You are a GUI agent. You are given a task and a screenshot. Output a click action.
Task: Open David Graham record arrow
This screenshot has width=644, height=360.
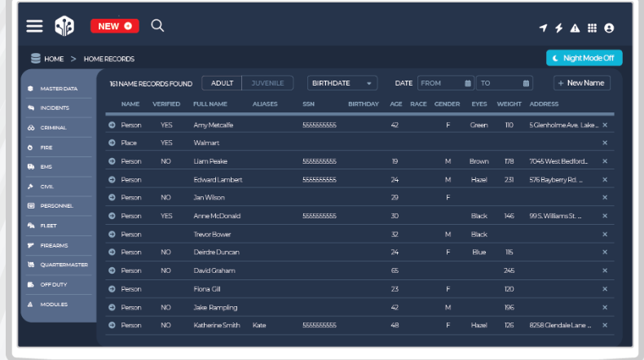pyautogui.click(x=112, y=270)
